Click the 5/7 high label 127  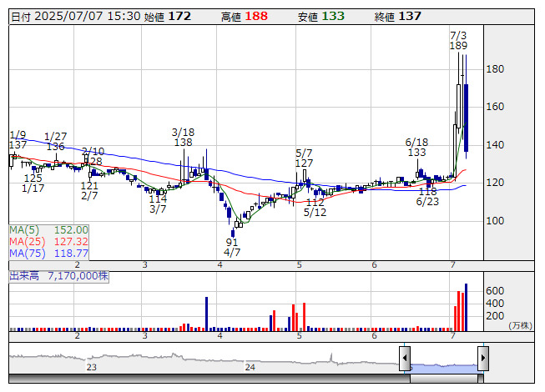pyautogui.click(x=304, y=163)
